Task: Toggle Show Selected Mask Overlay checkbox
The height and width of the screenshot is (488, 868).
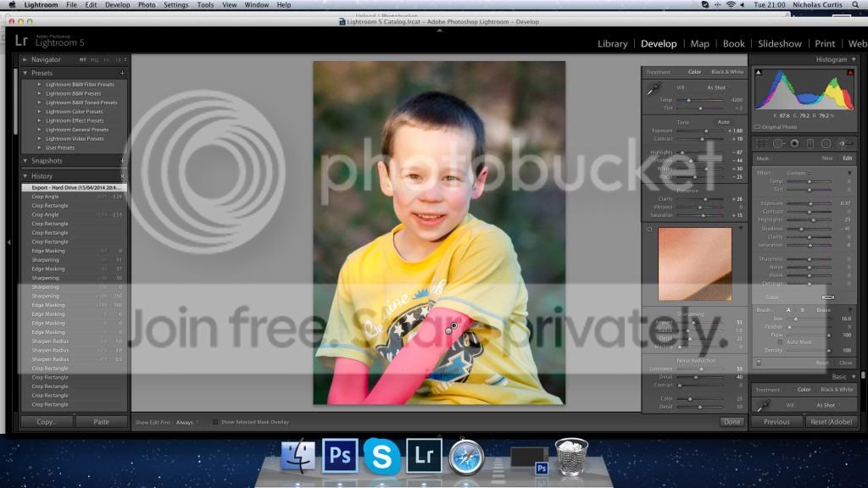Action: pos(215,421)
